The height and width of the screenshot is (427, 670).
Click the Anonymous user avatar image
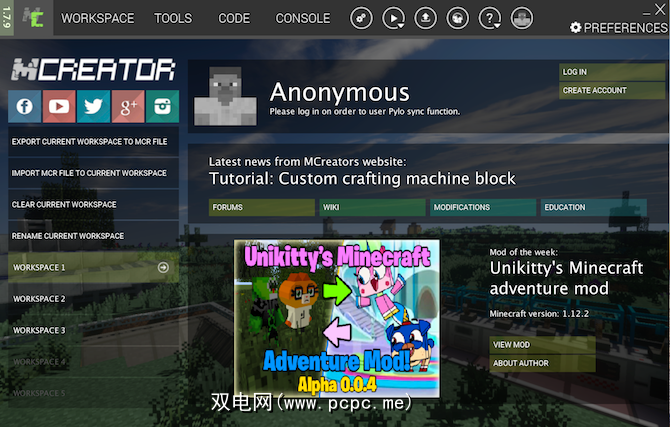(x=225, y=96)
